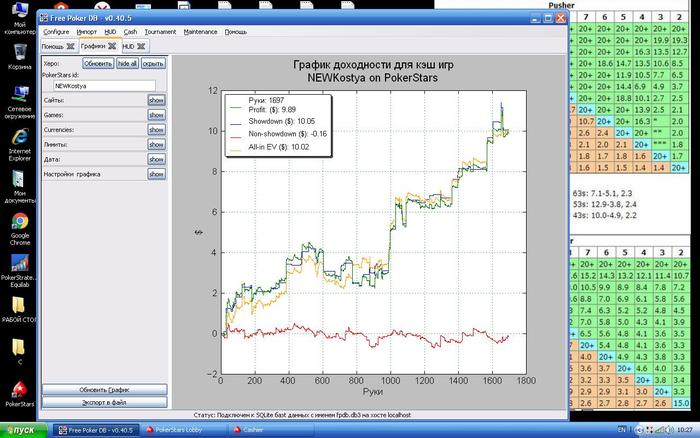
Task: Open the Maintenance menu
Action: [x=200, y=32]
